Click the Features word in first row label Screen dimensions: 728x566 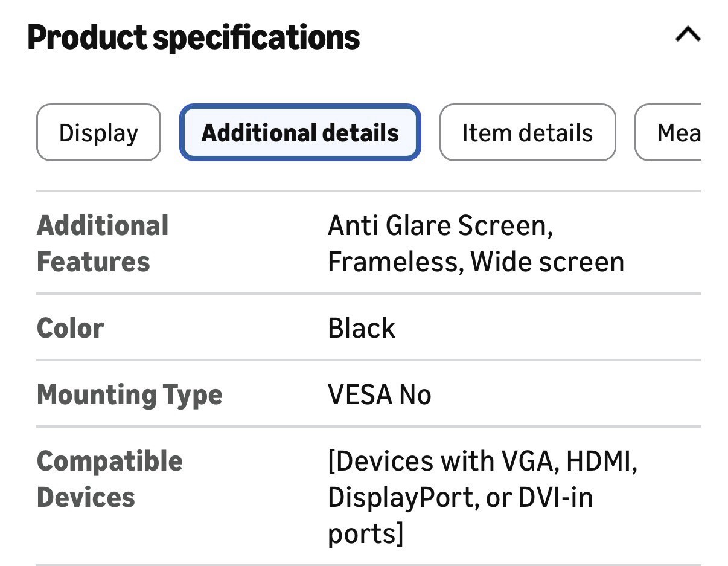tap(94, 262)
